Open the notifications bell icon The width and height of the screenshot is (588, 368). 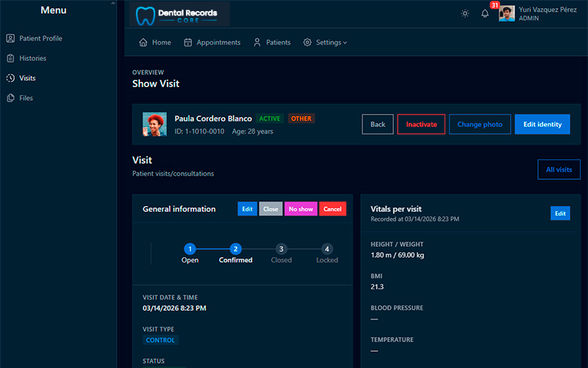(x=485, y=13)
